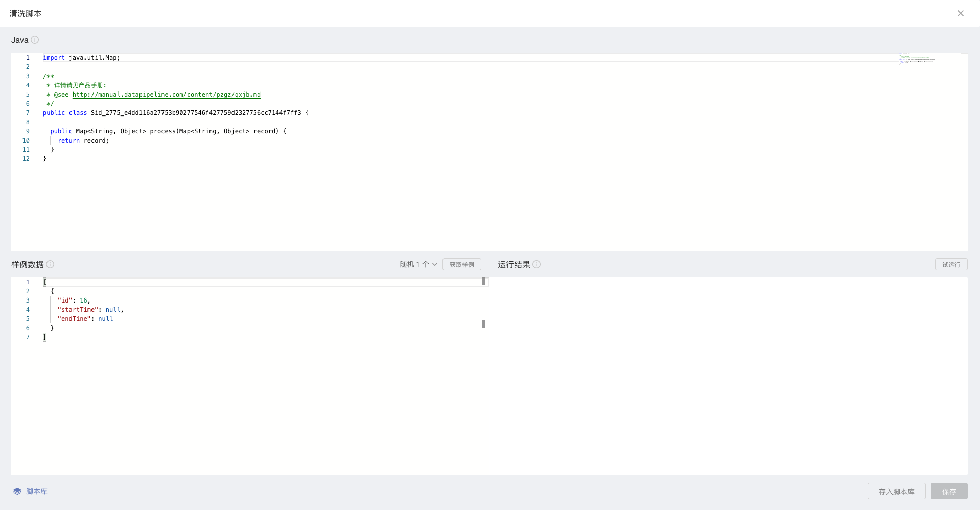Screen dimensions: 980x510
Task: Click the Java editor minimap
Action: (x=918, y=59)
